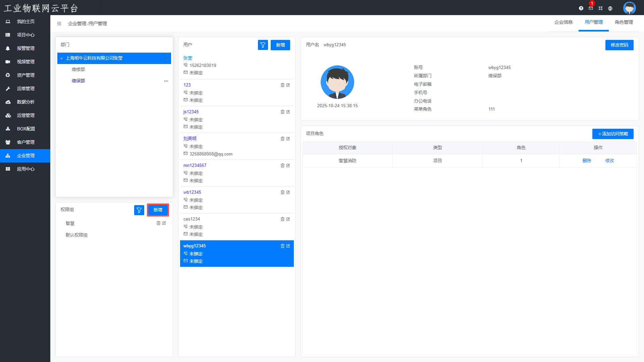Edit user wb12345 via pencil icon
The height and width of the screenshot is (362, 644).
(288, 192)
